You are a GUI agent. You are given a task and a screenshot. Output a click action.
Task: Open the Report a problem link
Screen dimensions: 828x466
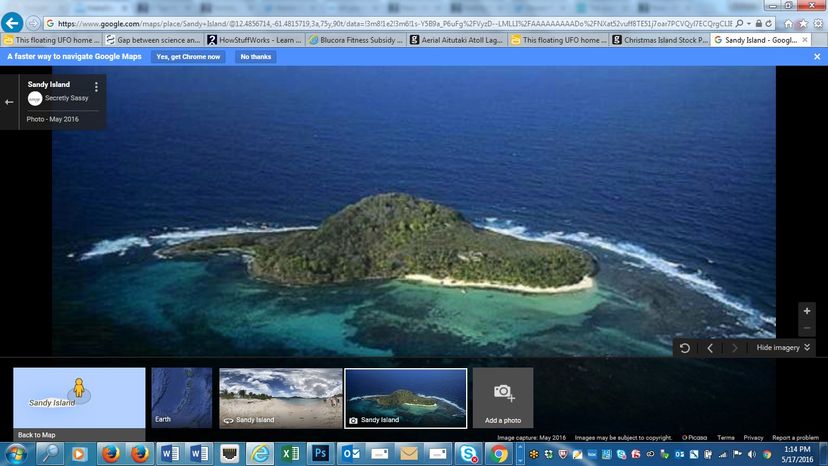pyautogui.click(x=795, y=437)
